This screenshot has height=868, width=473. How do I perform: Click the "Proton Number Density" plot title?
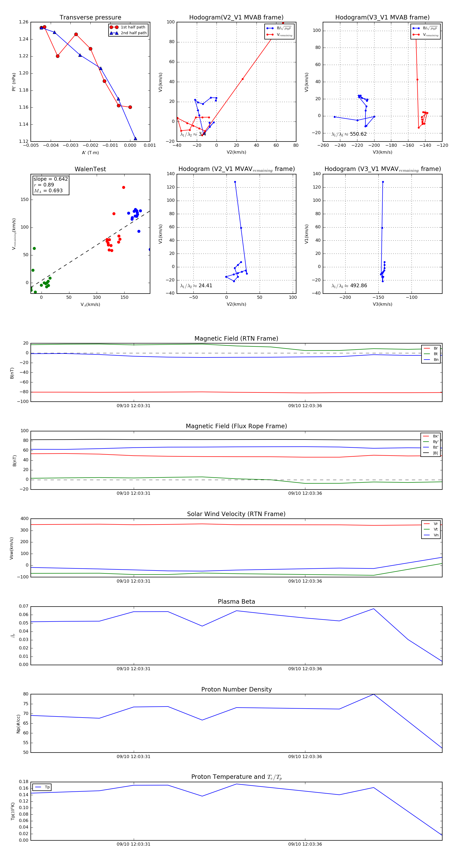(x=236, y=689)
